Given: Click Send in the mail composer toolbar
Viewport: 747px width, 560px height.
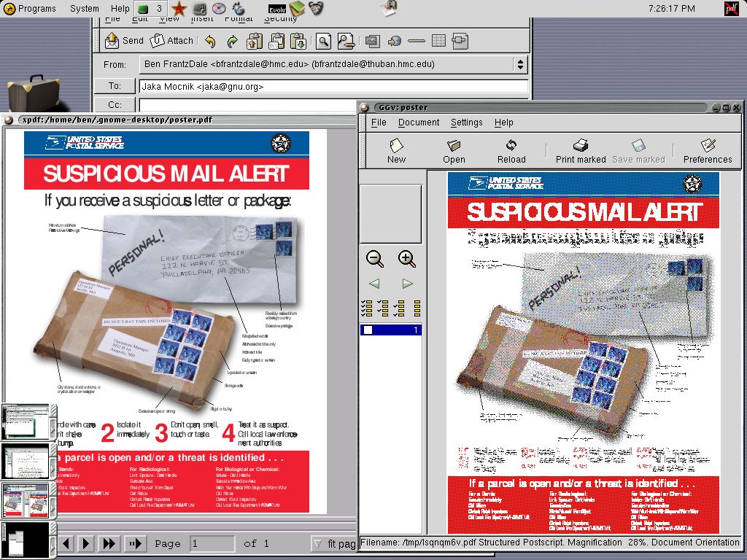Looking at the screenshot, I should click(124, 41).
